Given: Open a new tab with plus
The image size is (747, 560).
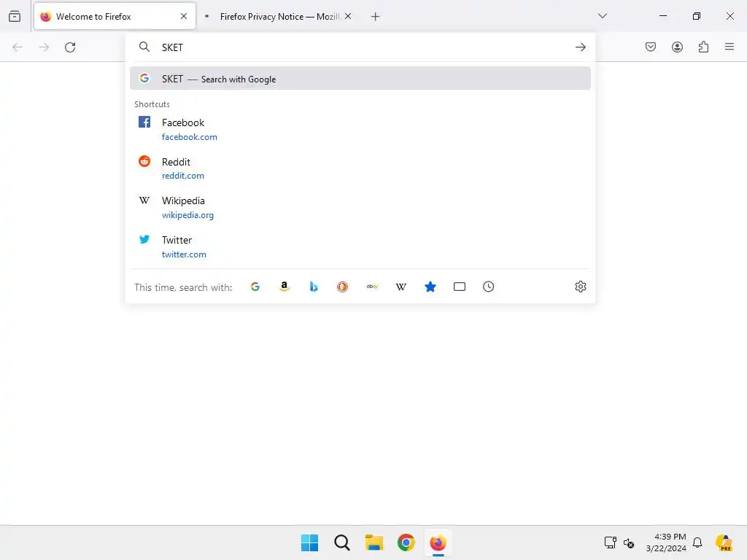Looking at the screenshot, I should [376, 17].
